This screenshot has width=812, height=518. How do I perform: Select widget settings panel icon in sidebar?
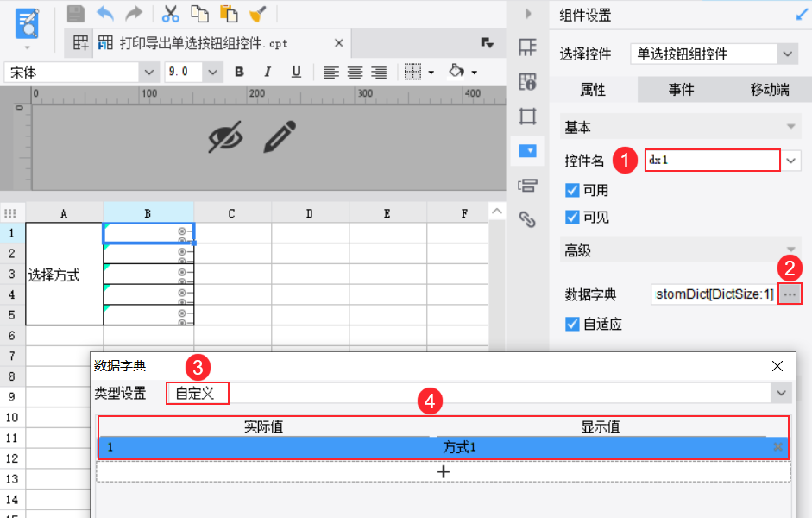[x=527, y=151]
